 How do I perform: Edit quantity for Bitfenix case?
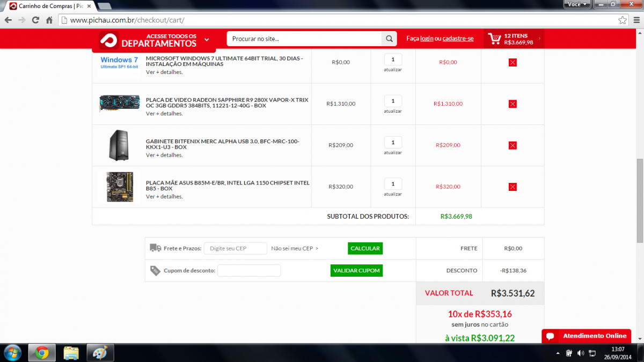click(x=393, y=142)
